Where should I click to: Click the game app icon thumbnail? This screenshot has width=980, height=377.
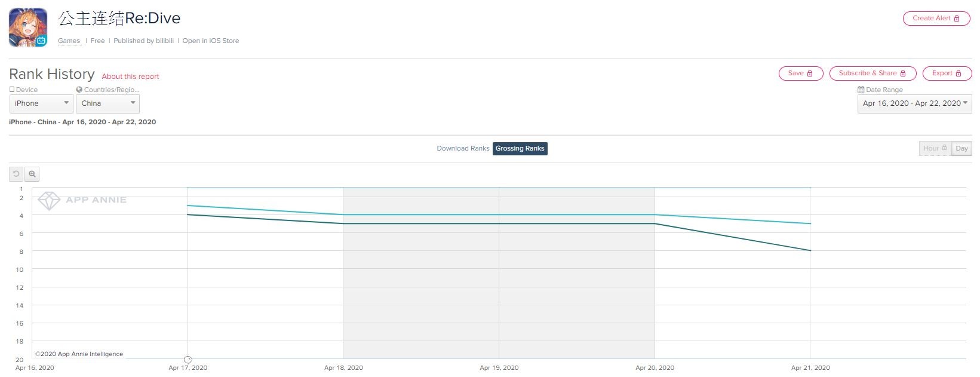(x=28, y=27)
